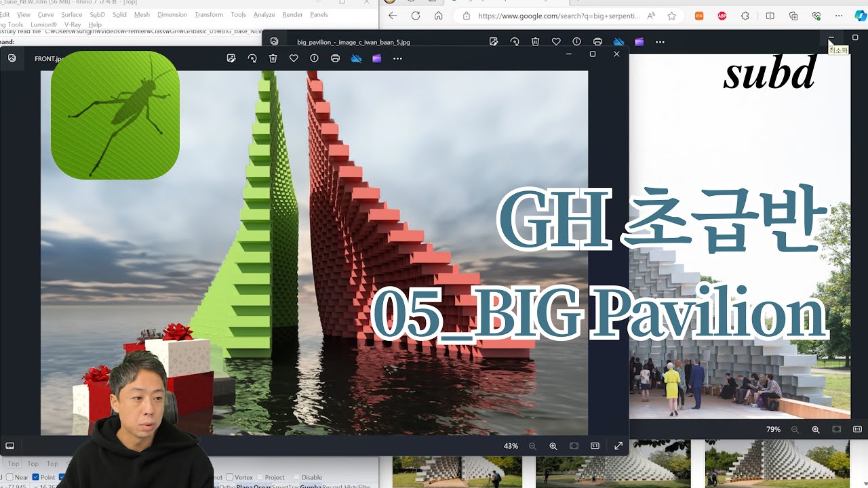This screenshot has height=488, width=868.
Task: Toggle Edge split screen
Action: (770, 16)
